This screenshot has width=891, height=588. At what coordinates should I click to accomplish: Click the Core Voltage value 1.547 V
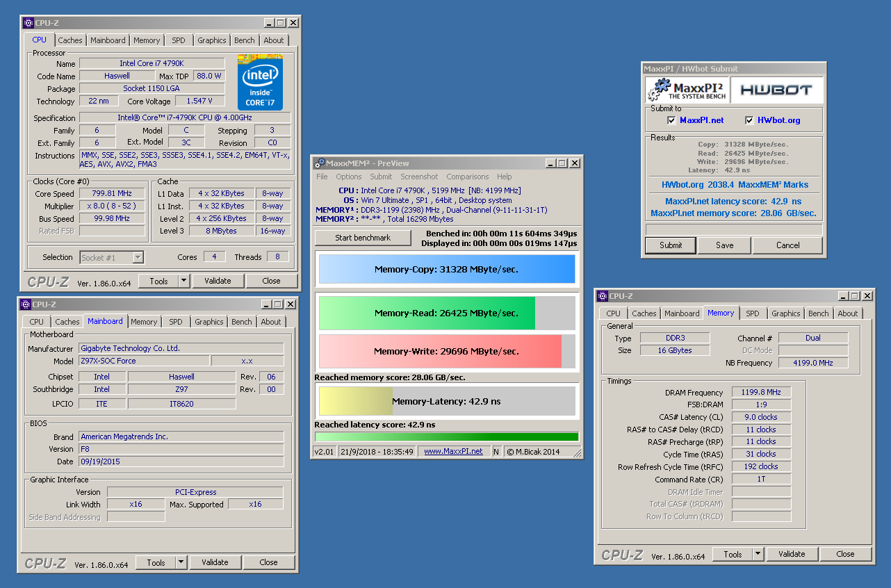[x=199, y=101]
